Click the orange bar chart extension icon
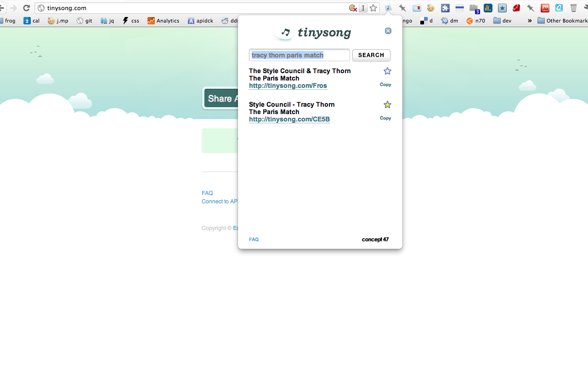588x368 pixels. (488, 8)
